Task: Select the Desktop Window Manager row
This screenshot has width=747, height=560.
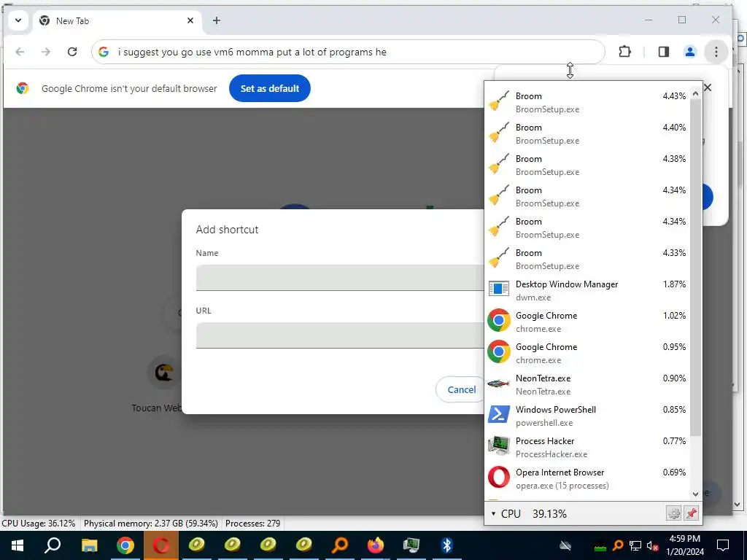Action: point(587,290)
